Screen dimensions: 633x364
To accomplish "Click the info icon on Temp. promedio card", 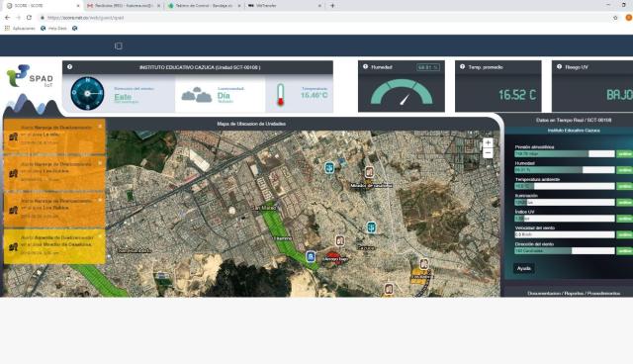I will tap(462, 67).
